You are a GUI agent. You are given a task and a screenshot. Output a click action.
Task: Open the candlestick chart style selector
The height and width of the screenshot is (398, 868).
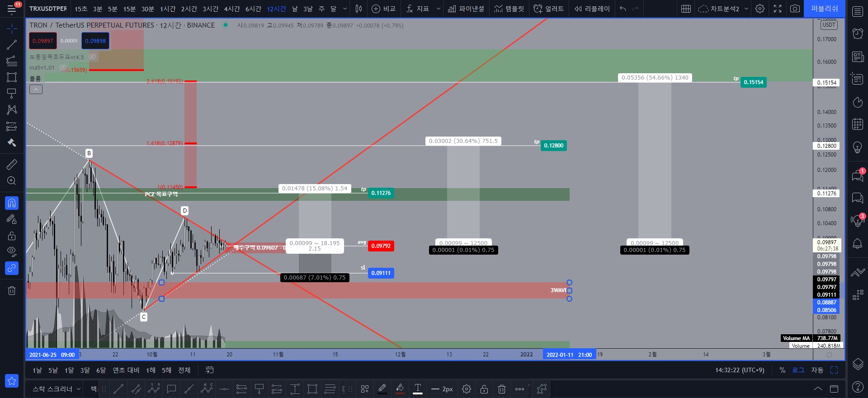coord(359,9)
